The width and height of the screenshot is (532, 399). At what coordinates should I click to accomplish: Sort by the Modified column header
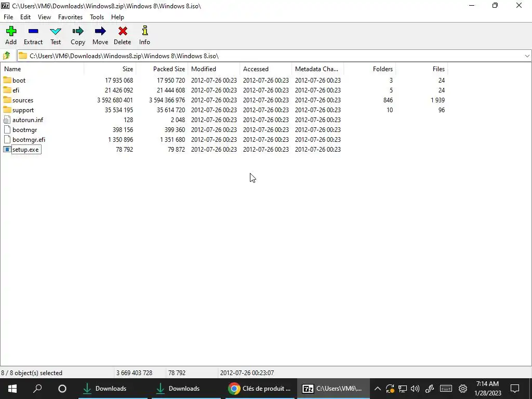(x=214, y=69)
